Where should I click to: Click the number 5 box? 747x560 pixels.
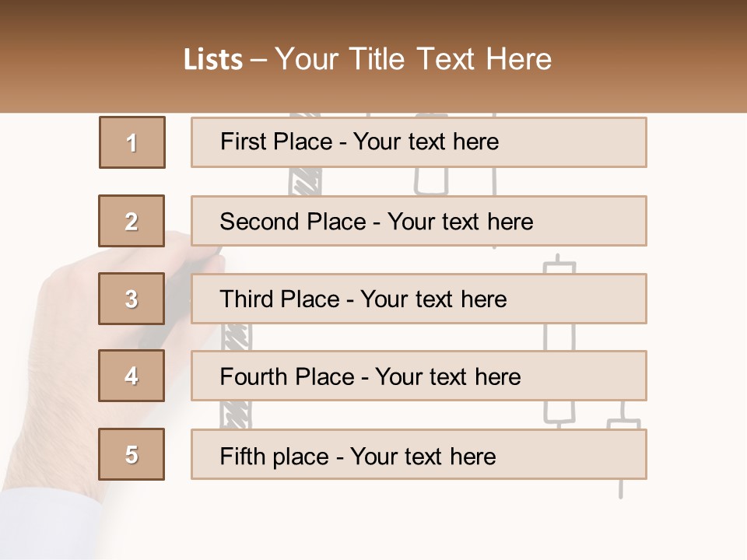pos(132,454)
